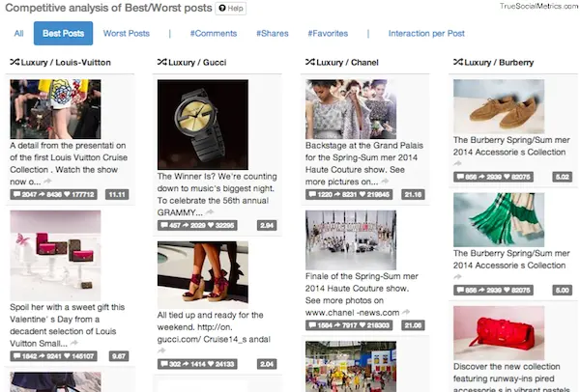
Task: Open the Burberry brown suede shoes thumbnail
Action: coord(499,106)
